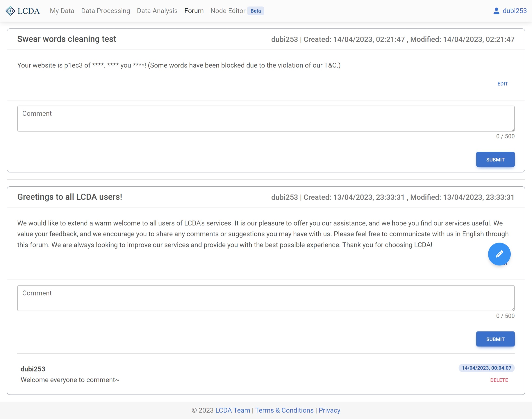The width and height of the screenshot is (532, 419).
Task: Click the blue floating pencil edit button
Action: click(499, 254)
